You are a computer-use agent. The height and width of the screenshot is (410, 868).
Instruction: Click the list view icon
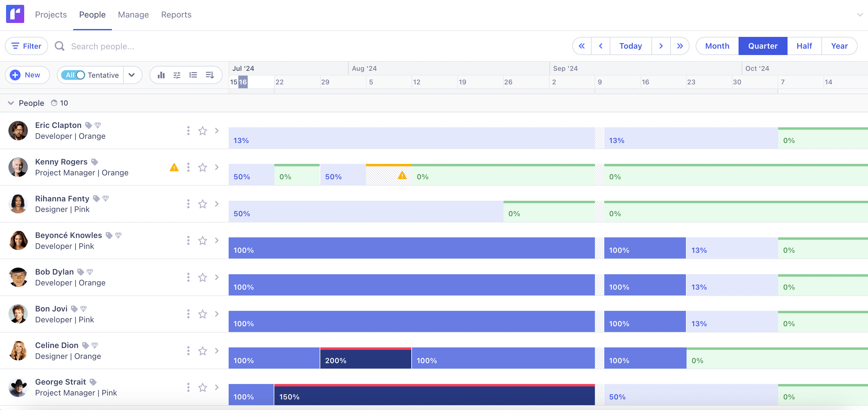tap(193, 75)
